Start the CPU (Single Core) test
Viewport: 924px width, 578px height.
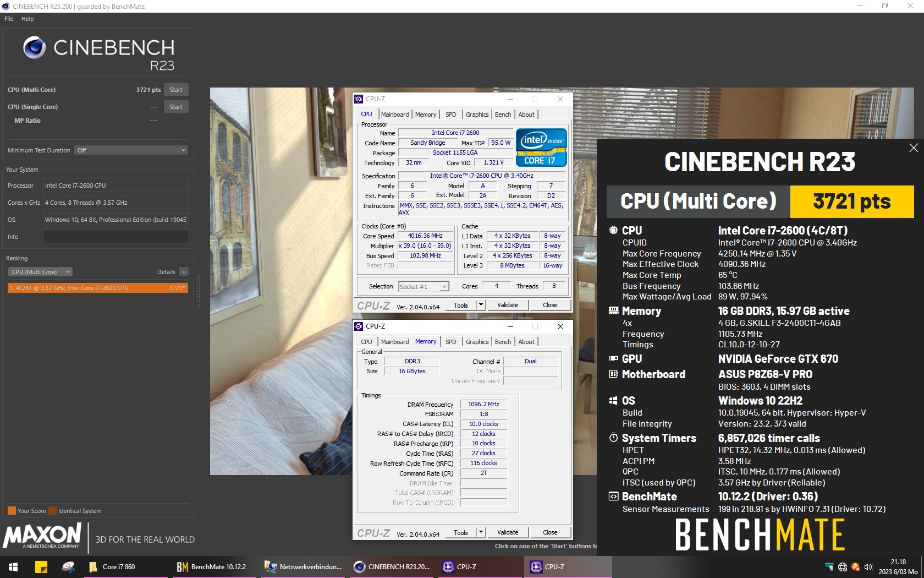click(176, 107)
